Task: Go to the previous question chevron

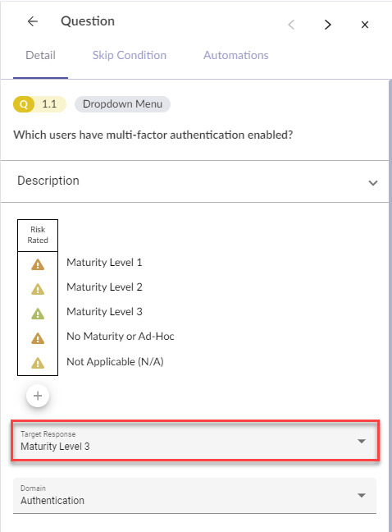Action: (x=291, y=25)
